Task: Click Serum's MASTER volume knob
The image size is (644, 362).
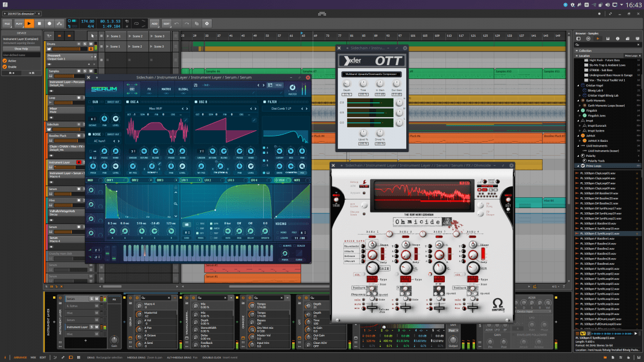Action: click(293, 87)
